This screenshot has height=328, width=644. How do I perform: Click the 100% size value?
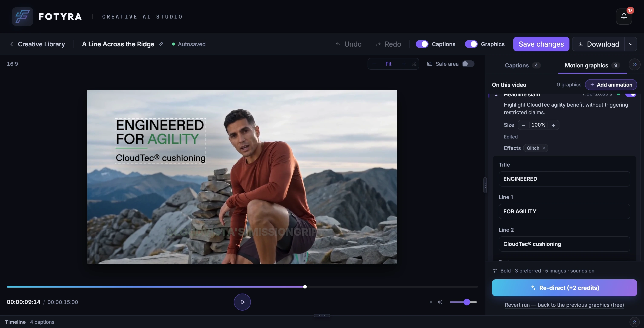click(538, 125)
